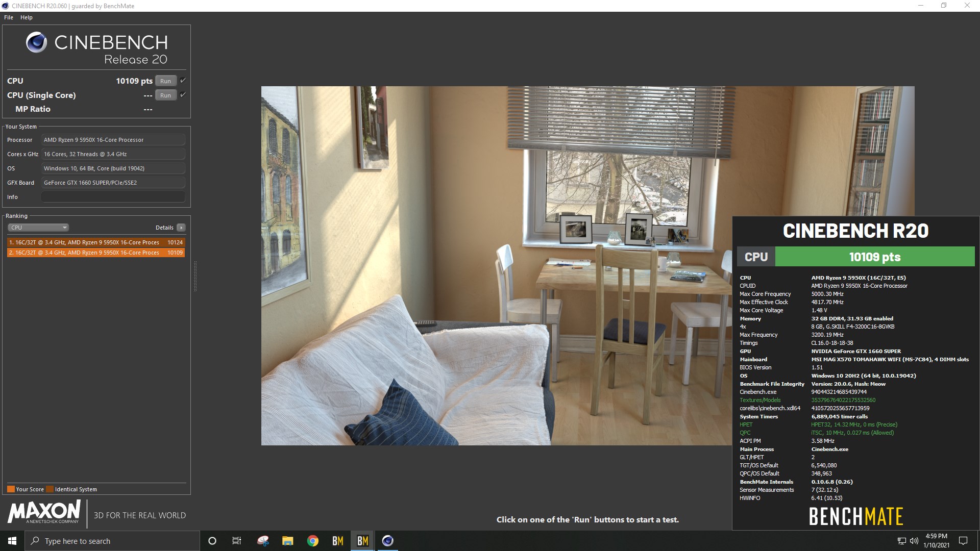Screen dimensions: 980x551
Task: Click the Your Score orange legend swatch
Action: (x=11, y=489)
